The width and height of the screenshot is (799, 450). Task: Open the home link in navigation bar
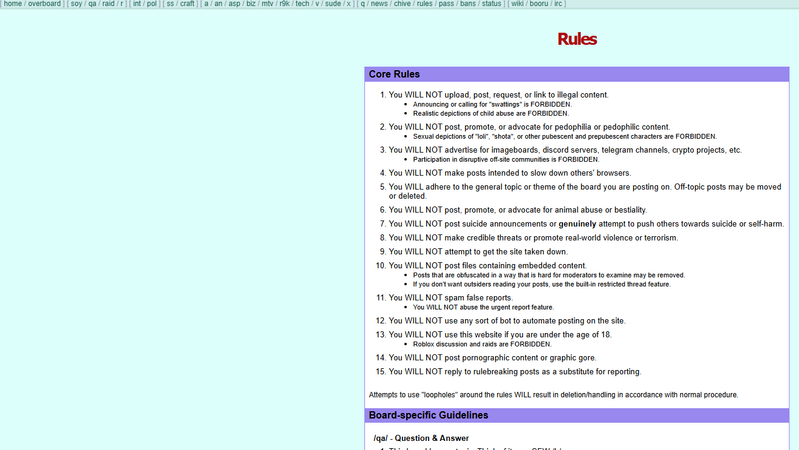tap(13, 4)
